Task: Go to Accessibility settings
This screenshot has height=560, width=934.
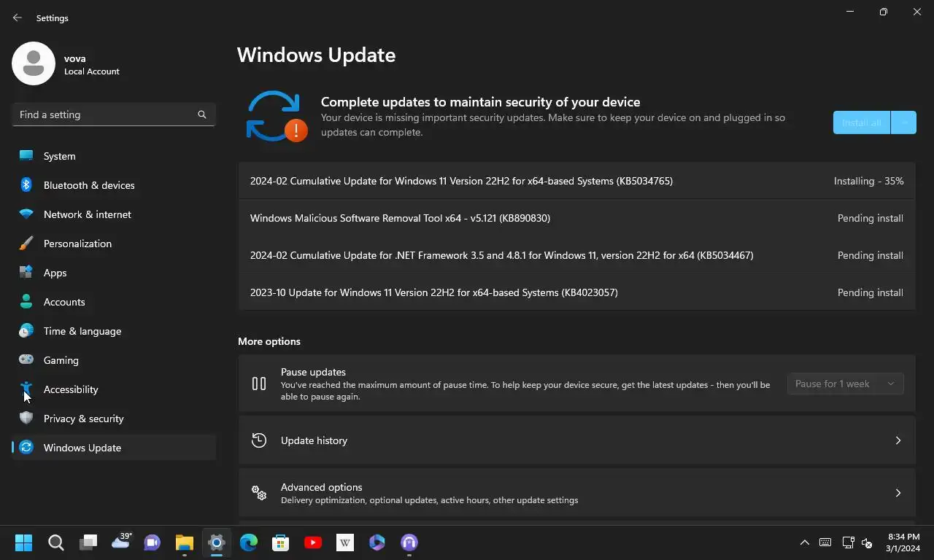Action: pyautogui.click(x=114, y=389)
